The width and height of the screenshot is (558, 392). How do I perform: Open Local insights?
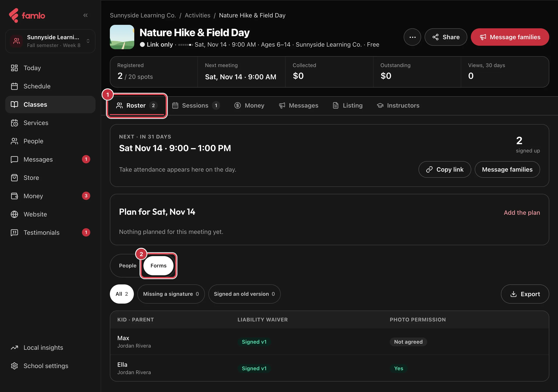50,348
